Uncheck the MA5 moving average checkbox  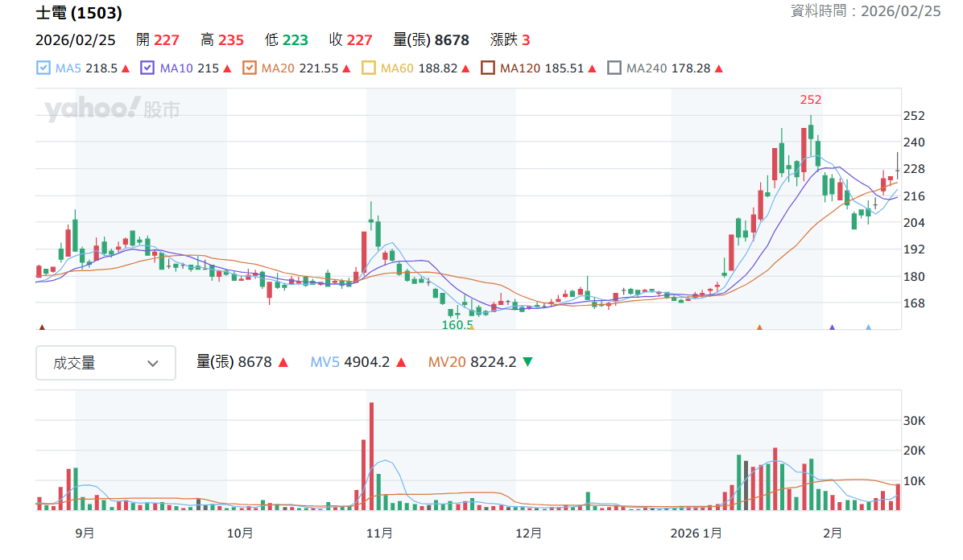tap(43, 68)
